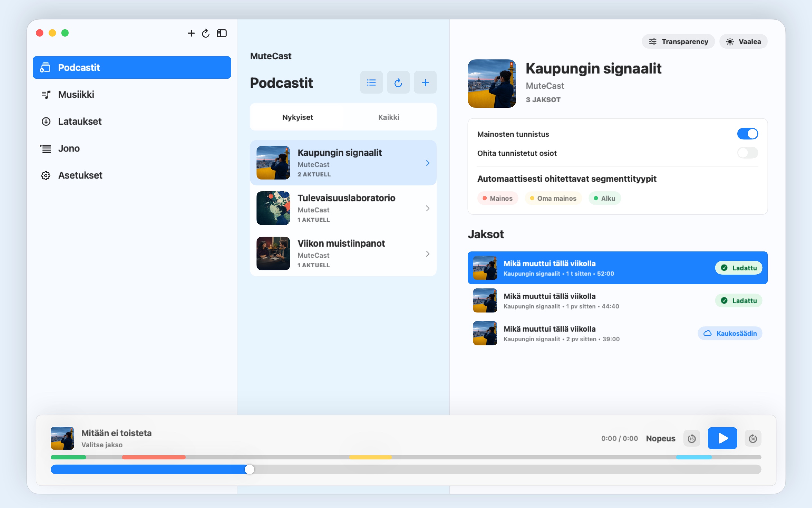Click the skip forward 30 seconds icon
The width and height of the screenshot is (812, 508).
753,438
